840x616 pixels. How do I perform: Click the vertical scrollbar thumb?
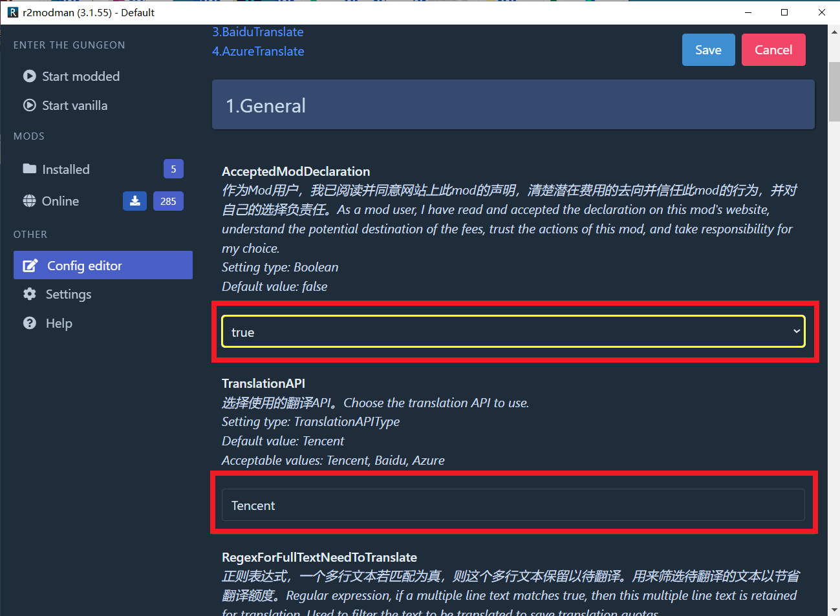tap(834, 93)
